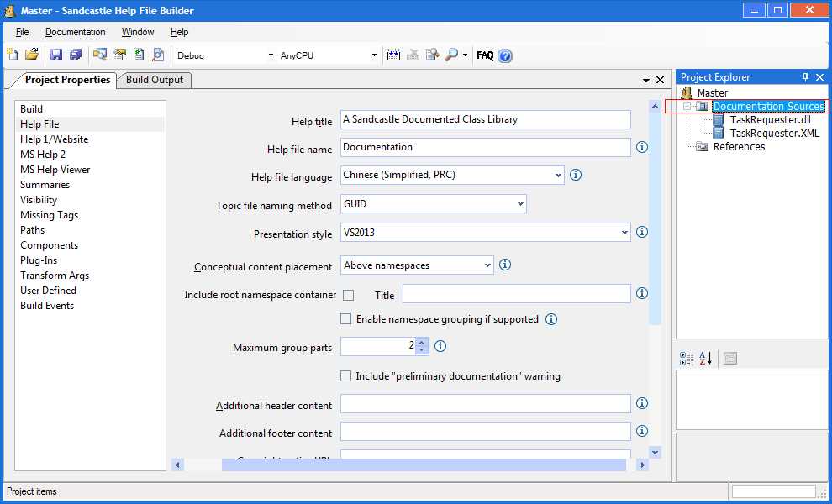Show info for Help file language
Screen dimensions: 832x504
[576, 175]
